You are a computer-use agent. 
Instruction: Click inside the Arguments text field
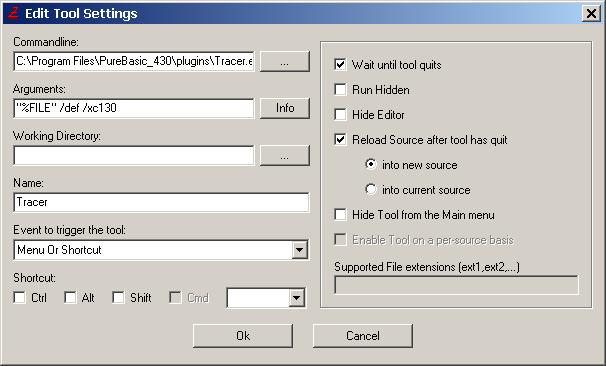click(x=134, y=108)
